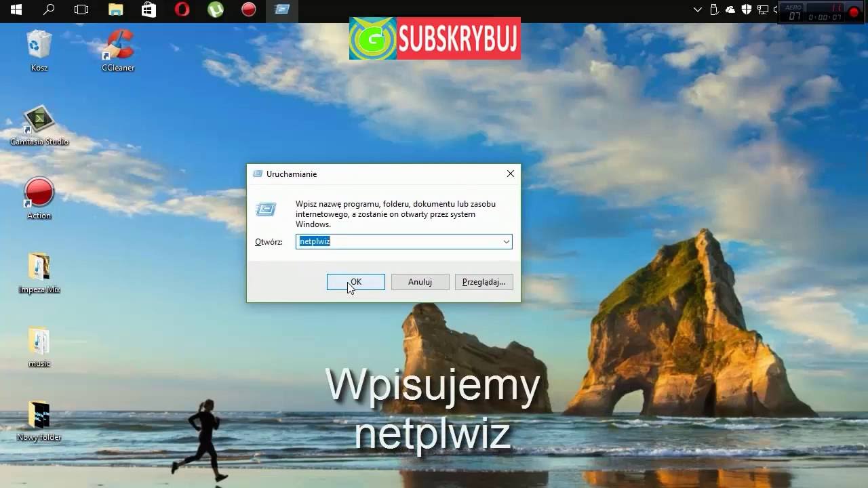Screen dimensions: 868x488
Task: Launch File Explorer from the taskbar
Action: pyautogui.click(x=116, y=9)
